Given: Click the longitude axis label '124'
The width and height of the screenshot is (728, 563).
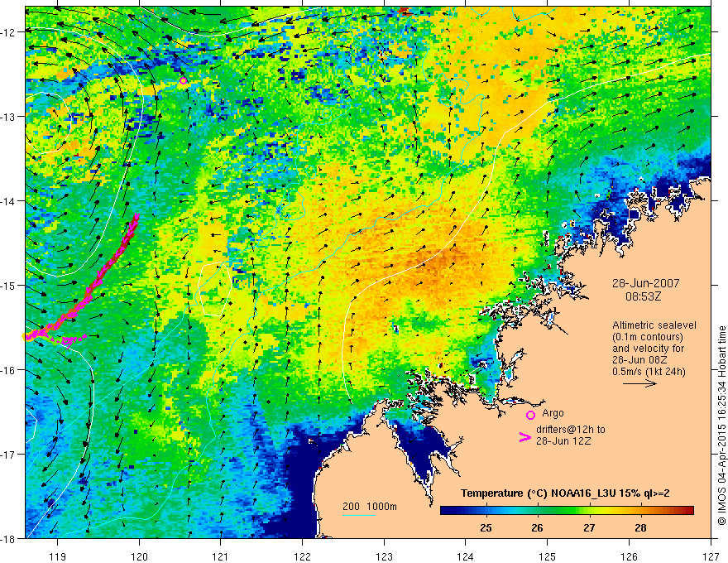Looking at the screenshot, I should (466, 556).
